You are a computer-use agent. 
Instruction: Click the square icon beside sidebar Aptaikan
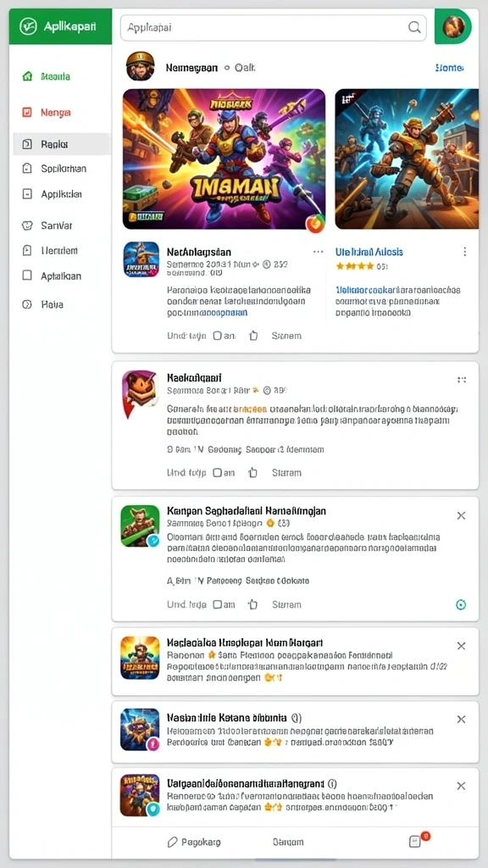[x=26, y=275]
